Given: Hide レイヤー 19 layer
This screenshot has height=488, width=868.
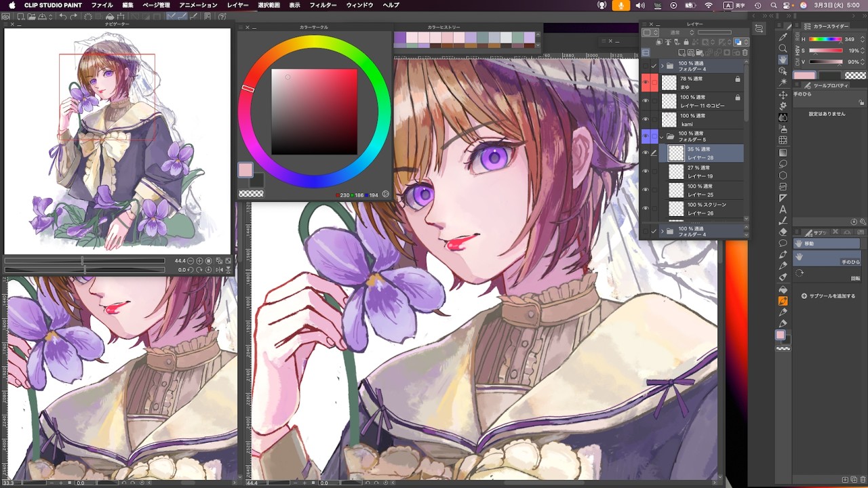Looking at the screenshot, I should click(x=645, y=171).
